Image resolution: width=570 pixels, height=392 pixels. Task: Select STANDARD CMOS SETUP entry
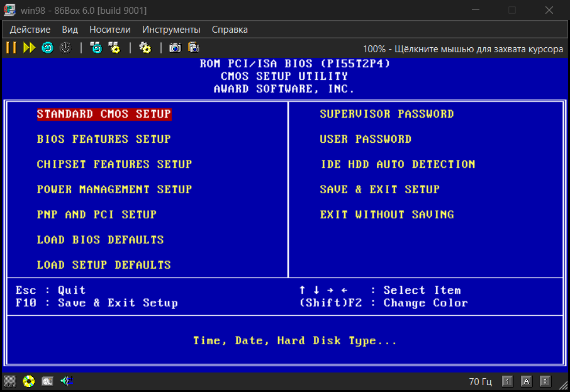click(x=104, y=114)
